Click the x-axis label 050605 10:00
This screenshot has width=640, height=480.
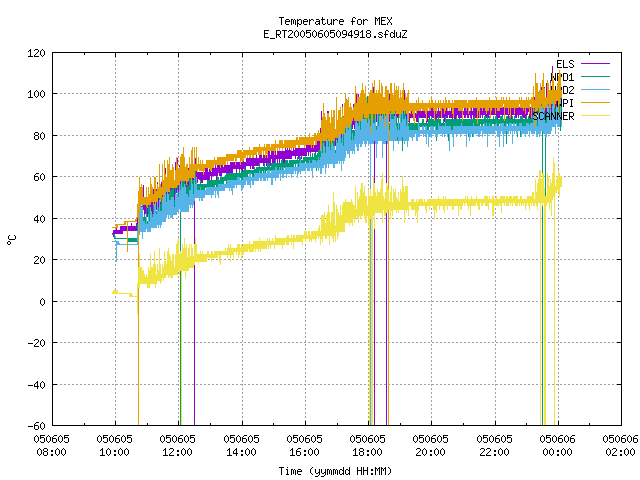pos(115,446)
